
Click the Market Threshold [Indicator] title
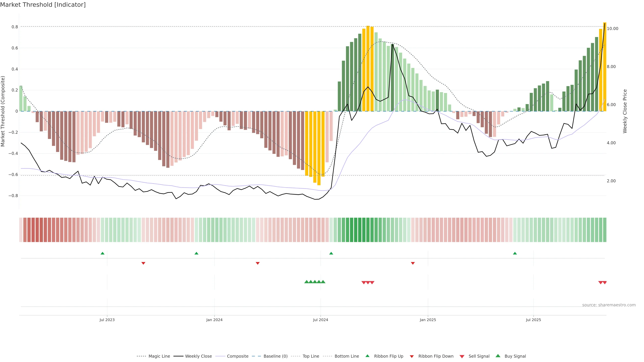click(43, 5)
